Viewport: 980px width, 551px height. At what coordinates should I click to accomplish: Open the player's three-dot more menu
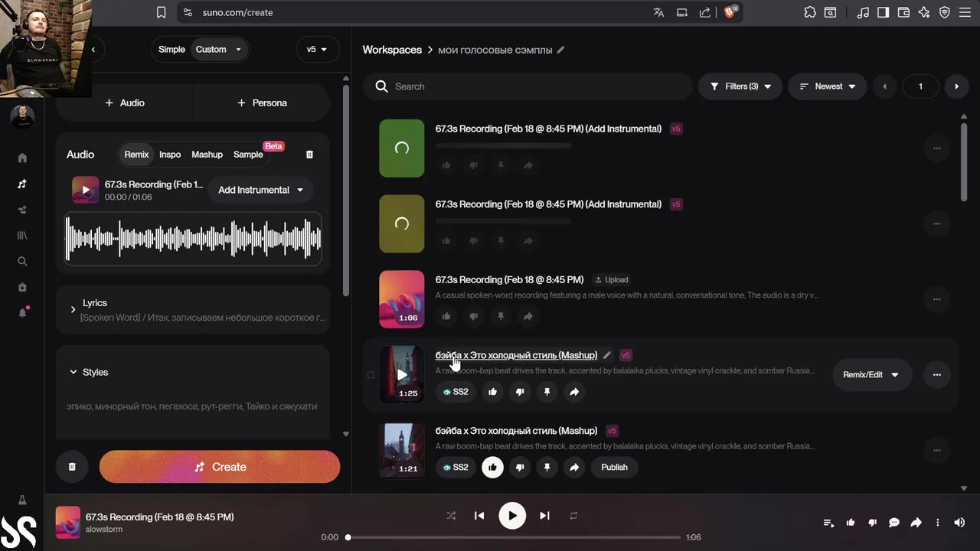point(938,523)
